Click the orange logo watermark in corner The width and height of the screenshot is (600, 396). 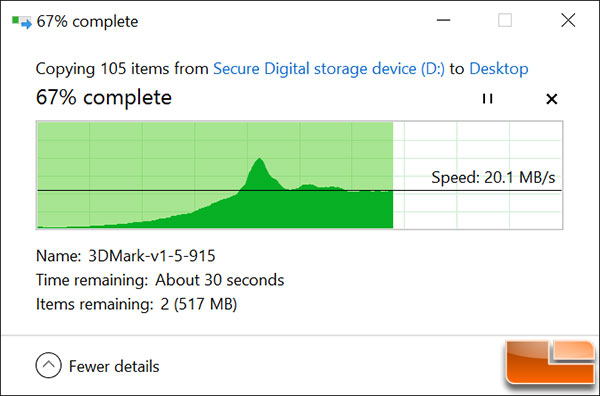point(550,362)
